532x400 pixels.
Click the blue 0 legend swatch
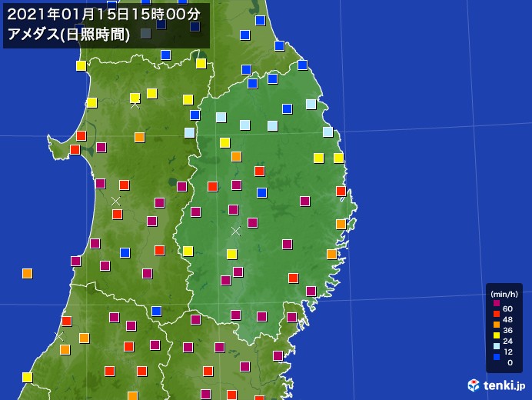coord(497,357)
